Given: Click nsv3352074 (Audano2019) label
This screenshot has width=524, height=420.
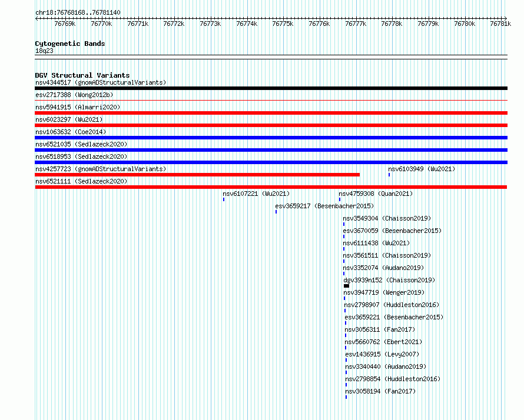Looking at the screenshot, I should (383, 268).
